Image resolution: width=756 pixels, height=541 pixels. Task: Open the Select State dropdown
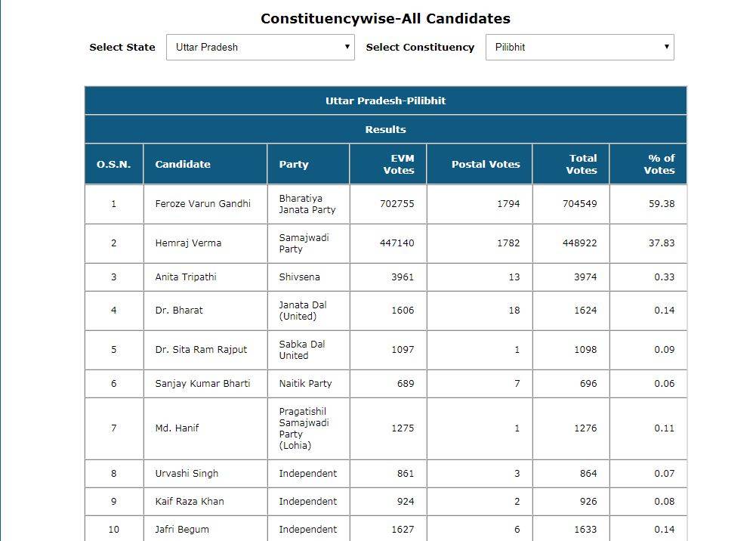tap(260, 47)
